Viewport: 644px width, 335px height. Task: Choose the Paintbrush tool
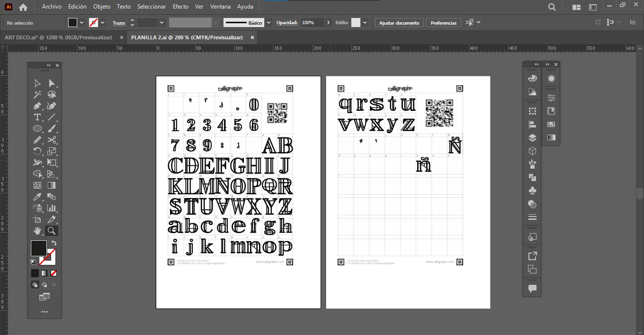pyautogui.click(x=52, y=128)
